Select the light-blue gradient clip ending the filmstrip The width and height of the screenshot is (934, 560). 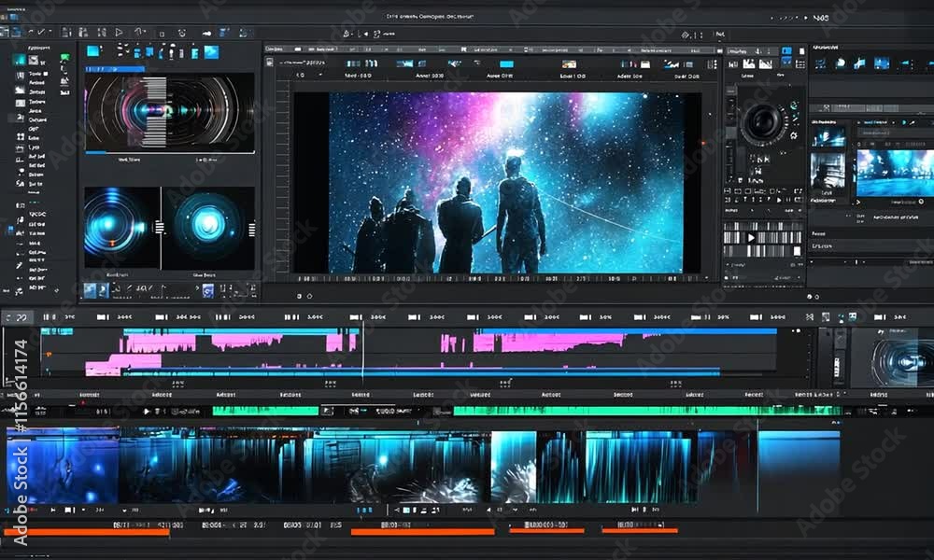799,468
